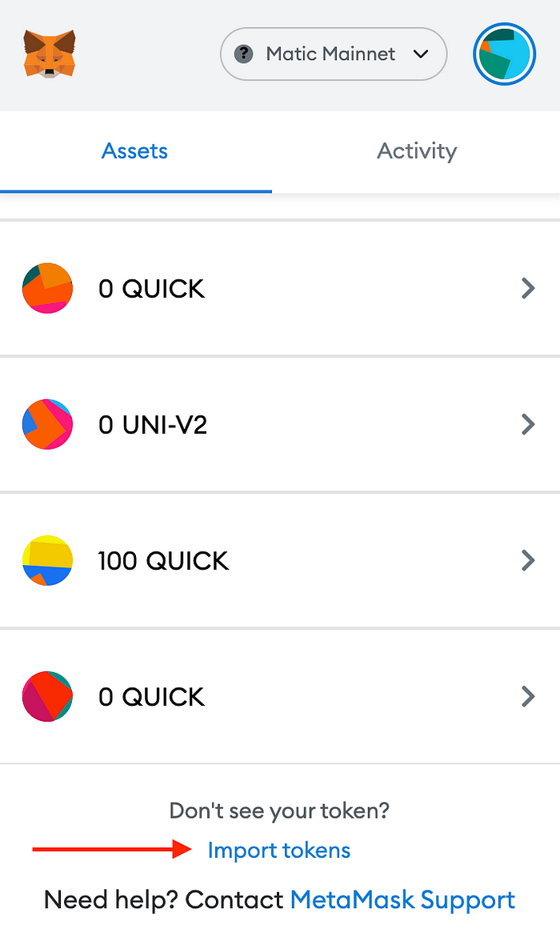This screenshot has height=945, width=560.
Task: Expand the 100 QUICK row chevron
Action: click(527, 560)
